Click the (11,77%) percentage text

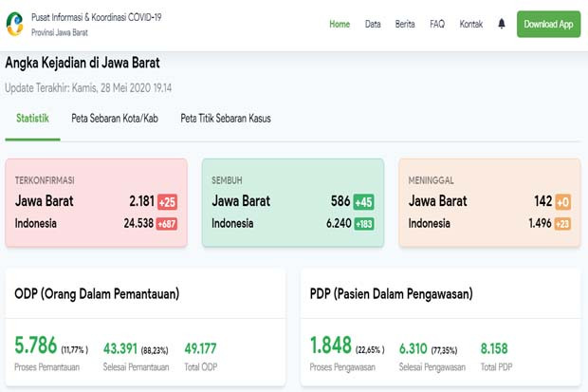click(x=75, y=350)
